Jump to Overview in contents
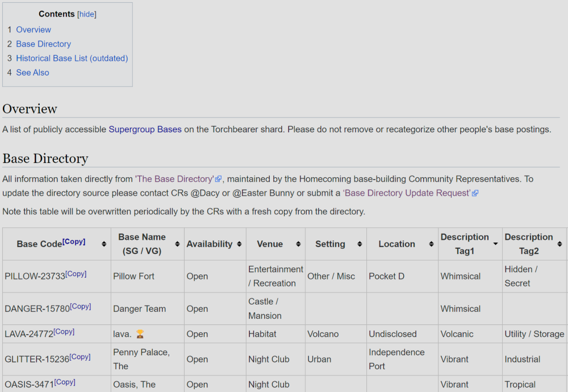Viewport: 568px width, 392px height. [34, 30]
